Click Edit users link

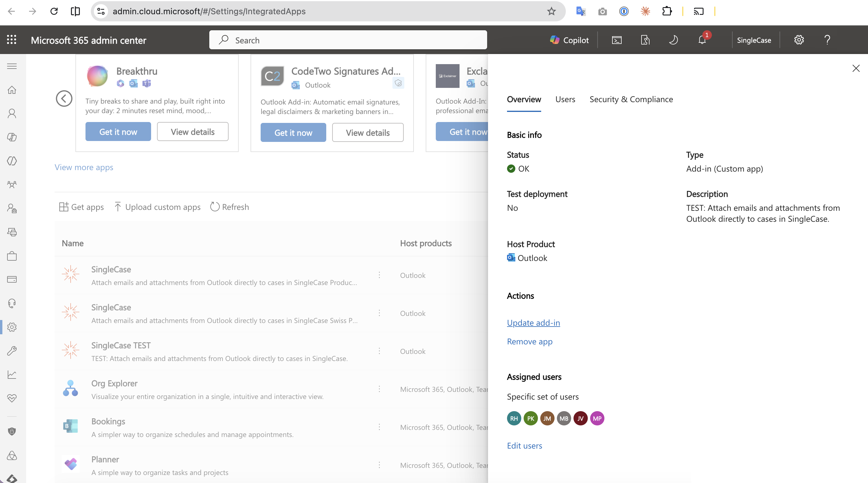(x=525, y=446)
